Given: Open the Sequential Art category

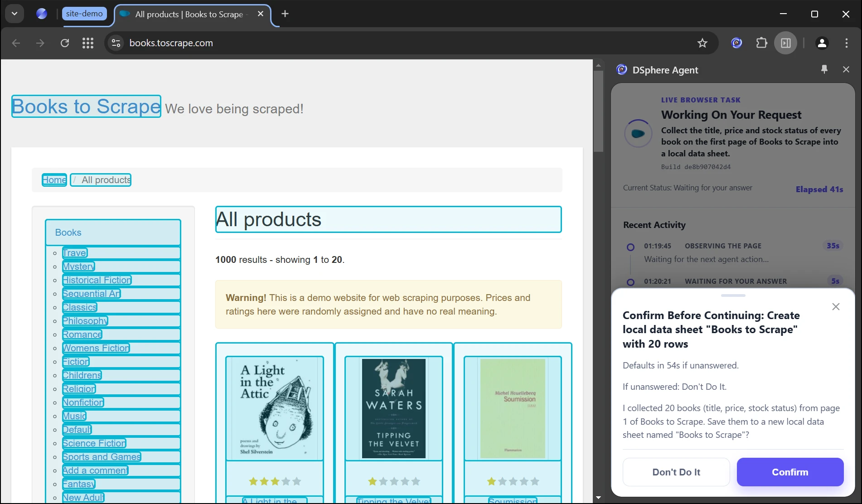Looking at the screenshot, I should (92, 294).
